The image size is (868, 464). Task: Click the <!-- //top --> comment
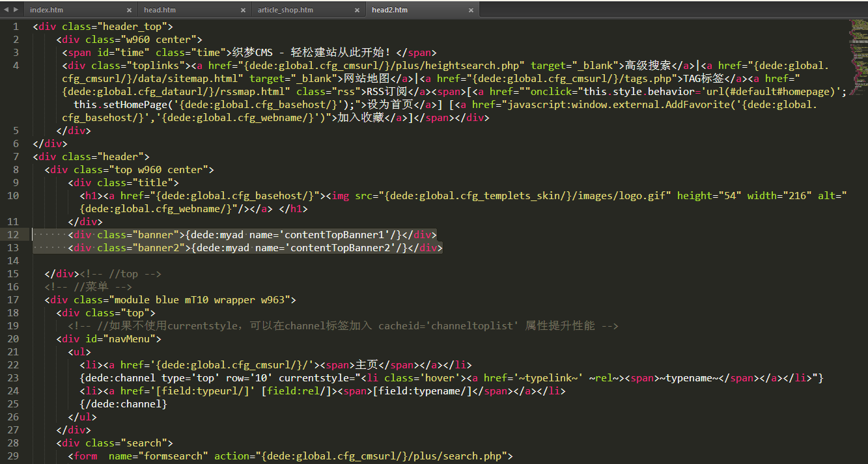click(x=120, y=274)
